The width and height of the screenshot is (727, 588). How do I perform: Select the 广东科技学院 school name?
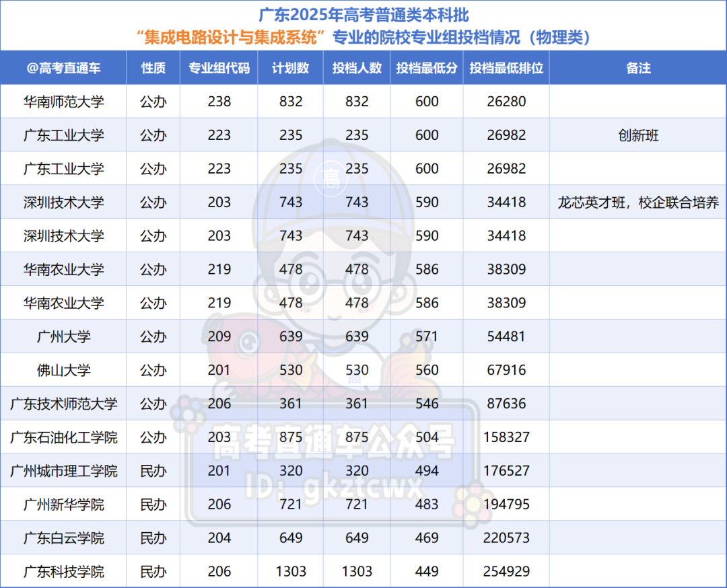click(x=63, y=571)
